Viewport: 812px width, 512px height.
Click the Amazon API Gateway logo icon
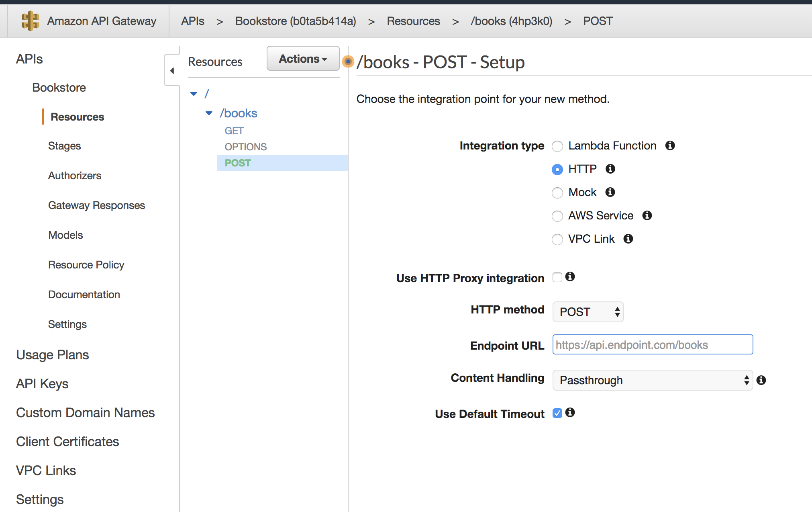click(30, 21)
